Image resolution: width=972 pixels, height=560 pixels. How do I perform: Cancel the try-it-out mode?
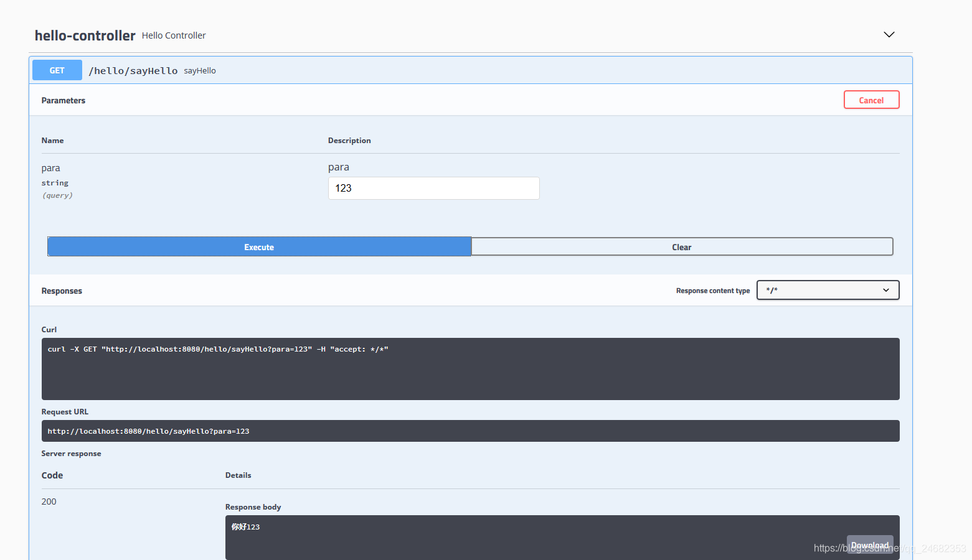pos(871,100)
